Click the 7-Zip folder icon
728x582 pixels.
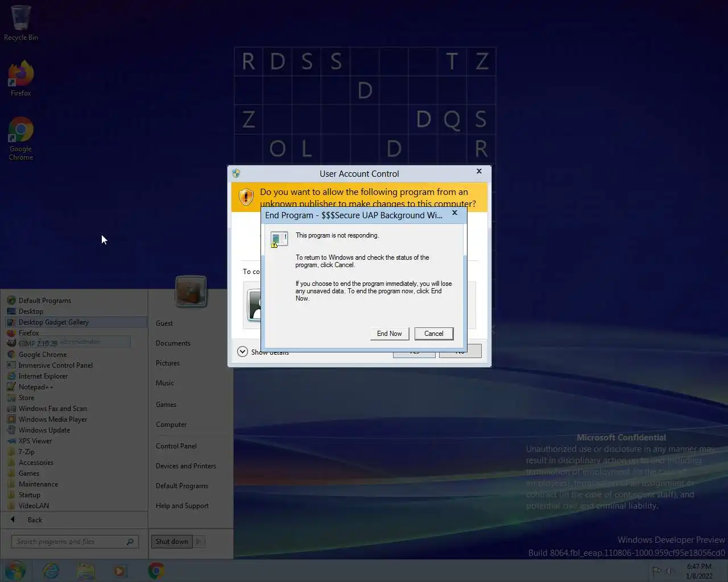tap(11, 452)
